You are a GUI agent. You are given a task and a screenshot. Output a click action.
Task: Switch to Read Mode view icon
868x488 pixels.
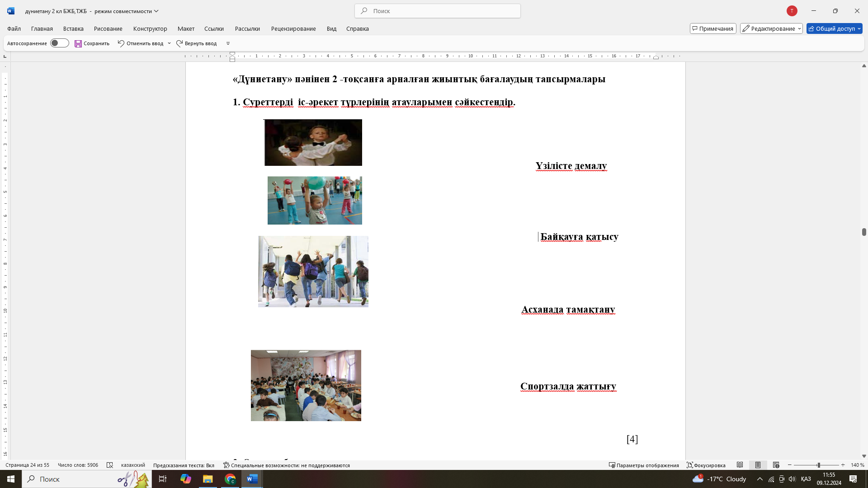pyautogui.click(x=740, y=465)
